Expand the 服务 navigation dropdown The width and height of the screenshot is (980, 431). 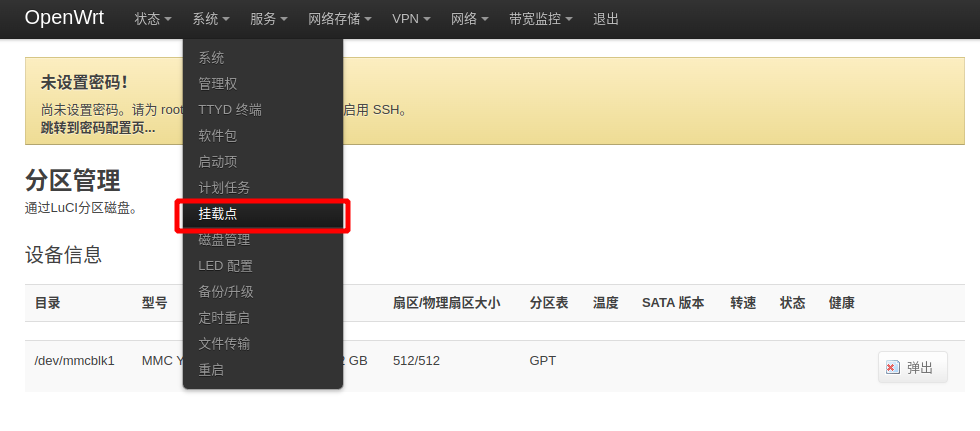point(269,19)
